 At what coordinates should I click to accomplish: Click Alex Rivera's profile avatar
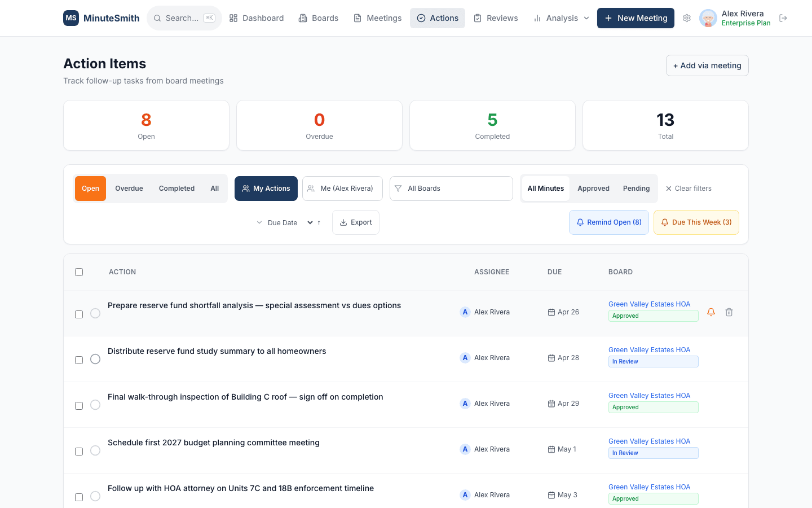pos(708,18)
